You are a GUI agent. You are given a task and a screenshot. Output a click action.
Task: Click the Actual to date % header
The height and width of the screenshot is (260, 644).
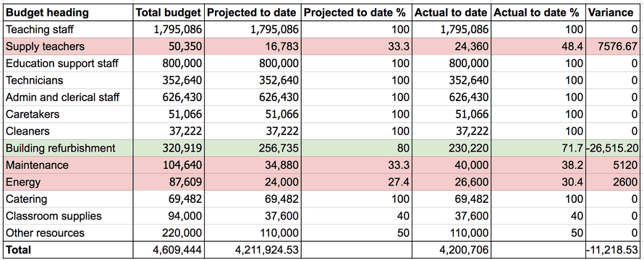[x=538, y=13]
